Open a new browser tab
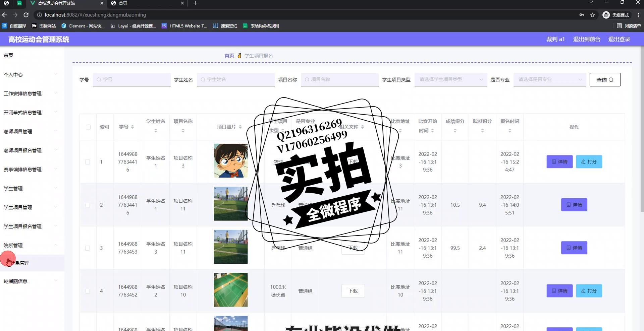The image size is (644, 331). coord(195,3)
